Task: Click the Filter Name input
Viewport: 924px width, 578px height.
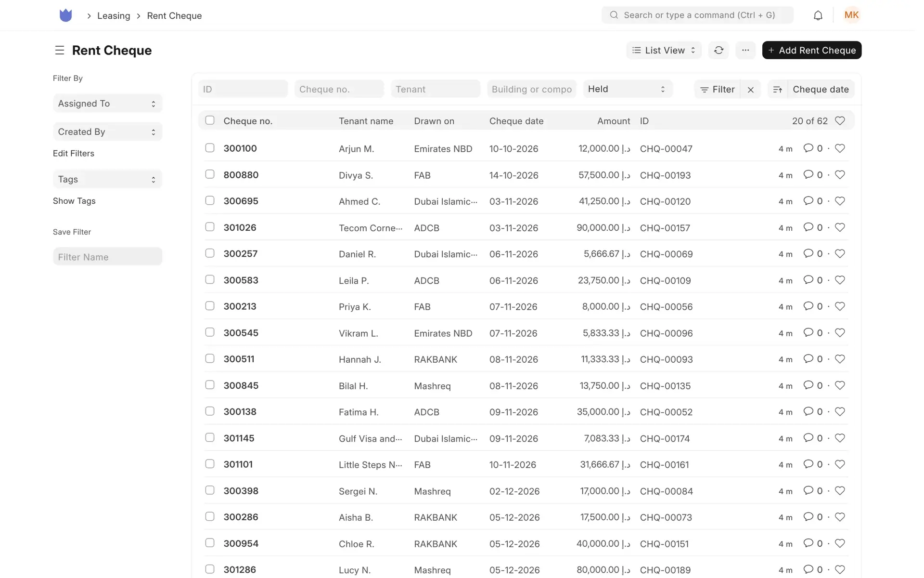Action: pyautogui.click(x=107, y=257)
